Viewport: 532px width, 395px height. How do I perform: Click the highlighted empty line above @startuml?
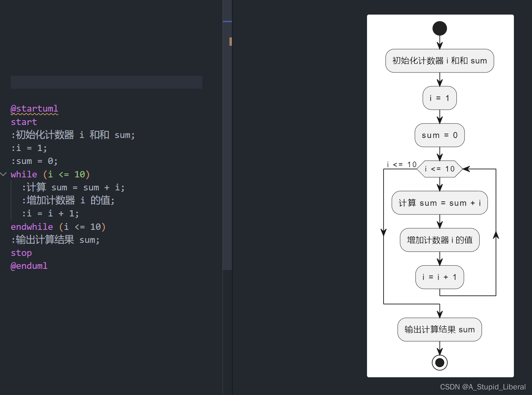[x=106, y=82]
